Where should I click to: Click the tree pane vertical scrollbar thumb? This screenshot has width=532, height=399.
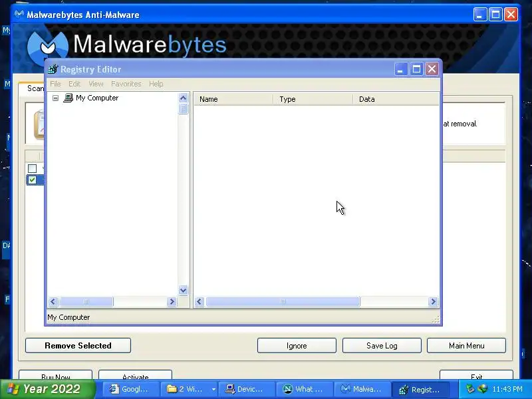(x=184, y=109)
